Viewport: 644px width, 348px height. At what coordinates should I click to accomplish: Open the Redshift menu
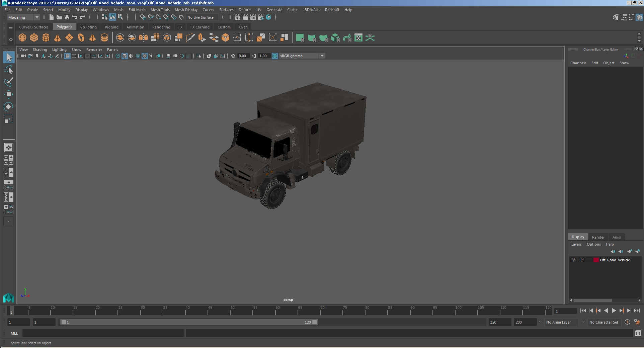[332, 10]
